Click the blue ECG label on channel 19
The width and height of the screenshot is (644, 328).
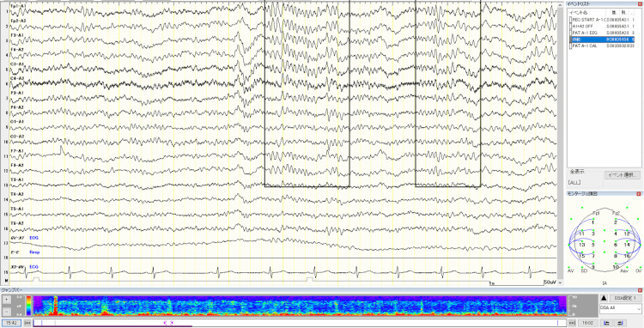(x=34, y=267)
